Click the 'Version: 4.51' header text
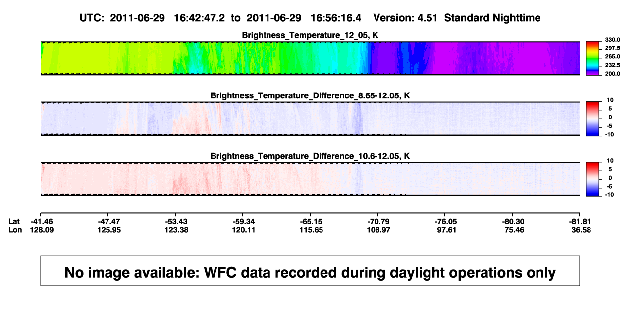Screen dimensions: 644x330 coord(406,18)
